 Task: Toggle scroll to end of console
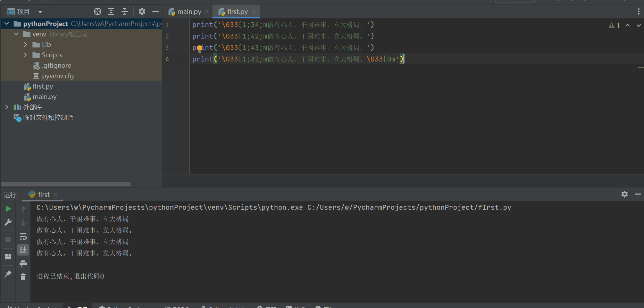point(23,250)
